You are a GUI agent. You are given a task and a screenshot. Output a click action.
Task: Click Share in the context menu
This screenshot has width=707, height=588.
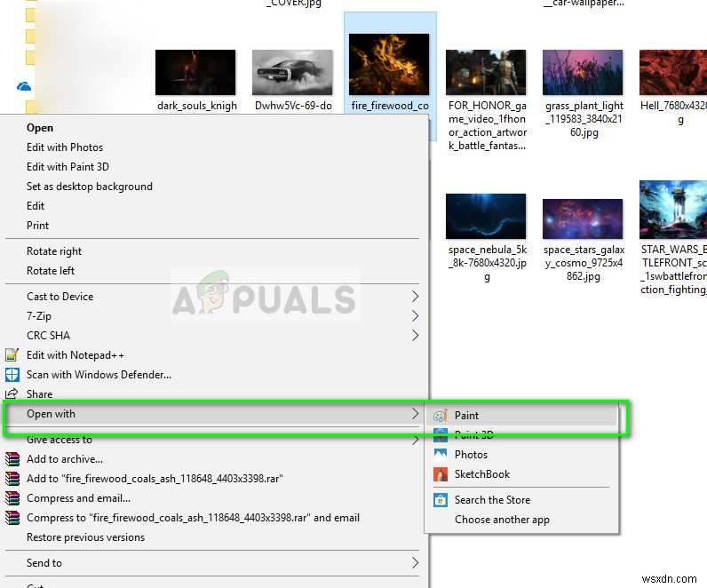click(39, 394)
